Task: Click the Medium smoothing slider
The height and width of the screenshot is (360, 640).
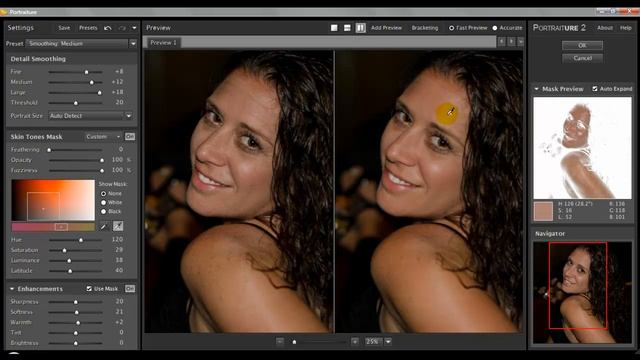Action: (76, 82)
